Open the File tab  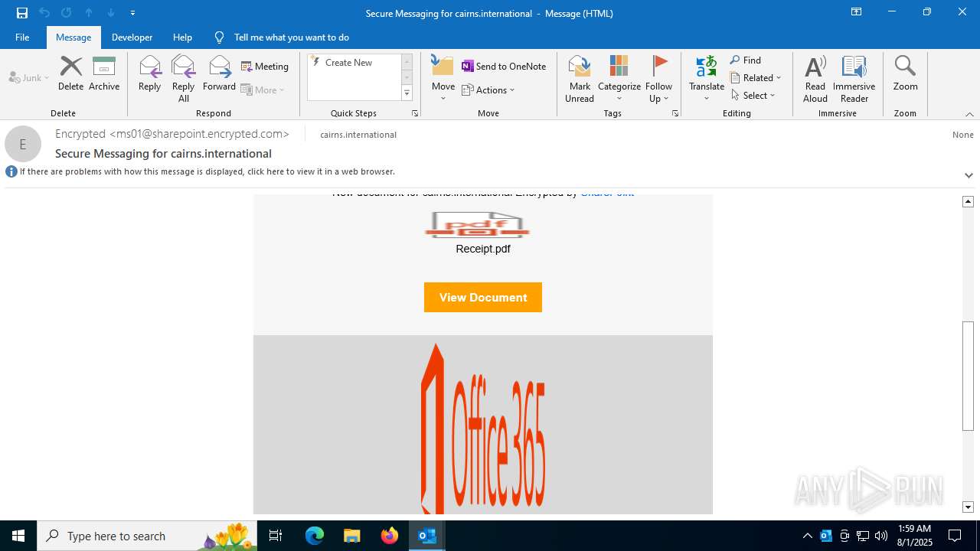[x=22, y=37]
